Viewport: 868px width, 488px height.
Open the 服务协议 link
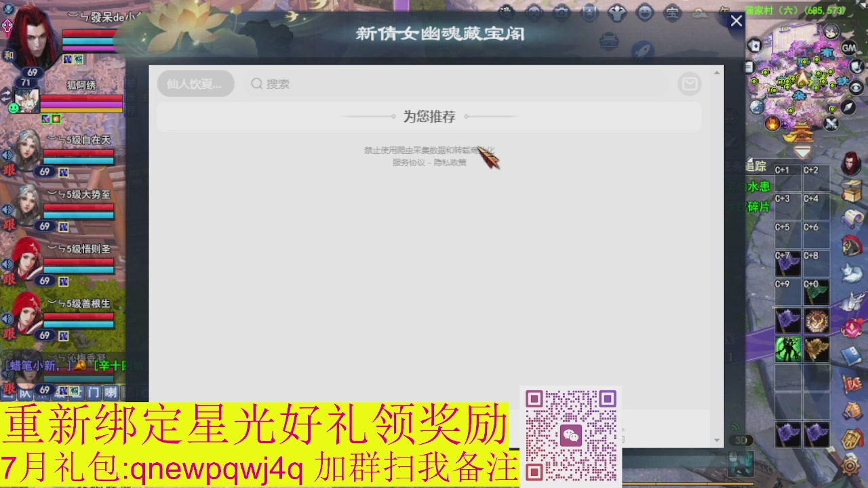(408, 162)
